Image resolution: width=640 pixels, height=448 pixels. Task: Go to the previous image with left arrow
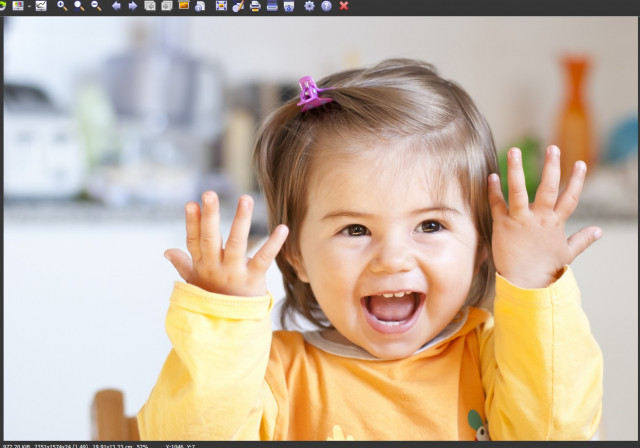[116, 6]
